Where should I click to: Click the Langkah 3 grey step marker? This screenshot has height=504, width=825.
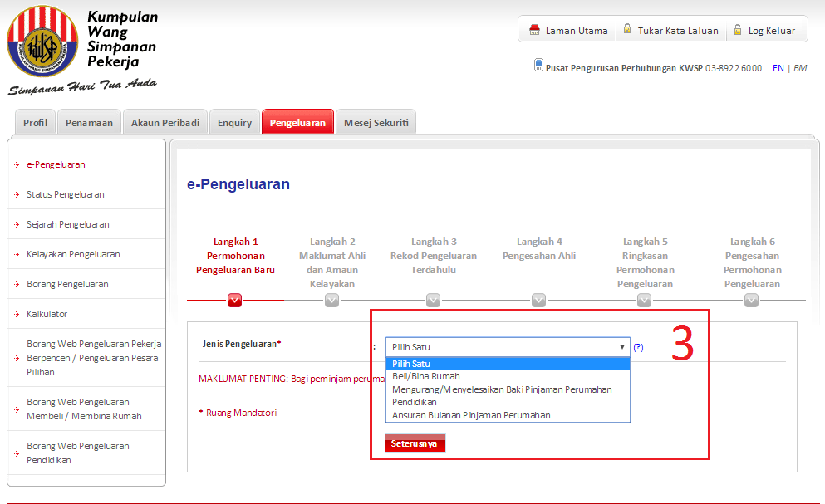pos(433,300)
